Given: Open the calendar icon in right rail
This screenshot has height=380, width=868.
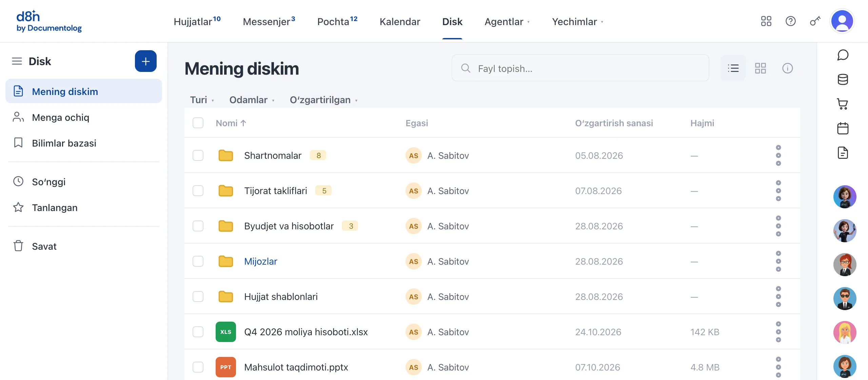Looking at the screenshot, I should click(x=843, y=128).
